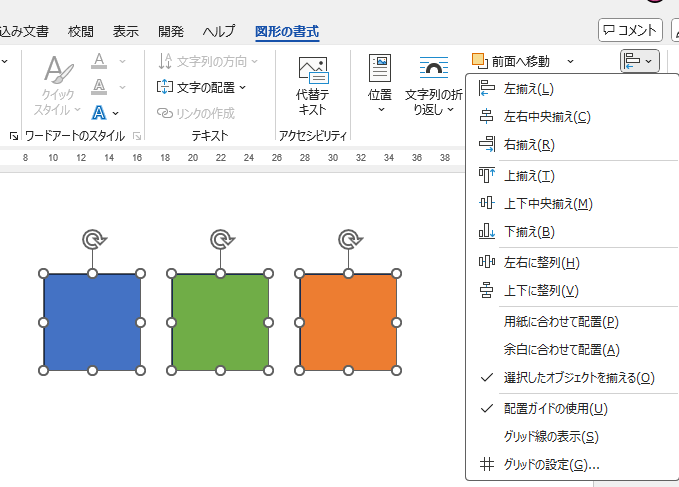Toggle 選択したオブジェクトを揃える(O) checkmark
Image resolution: width=679 pixels, height=487 pixels.
tap(574, 378)
